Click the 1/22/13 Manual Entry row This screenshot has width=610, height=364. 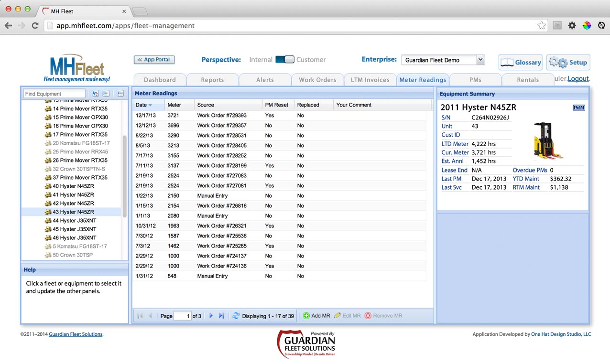click(x=279, y=196)
